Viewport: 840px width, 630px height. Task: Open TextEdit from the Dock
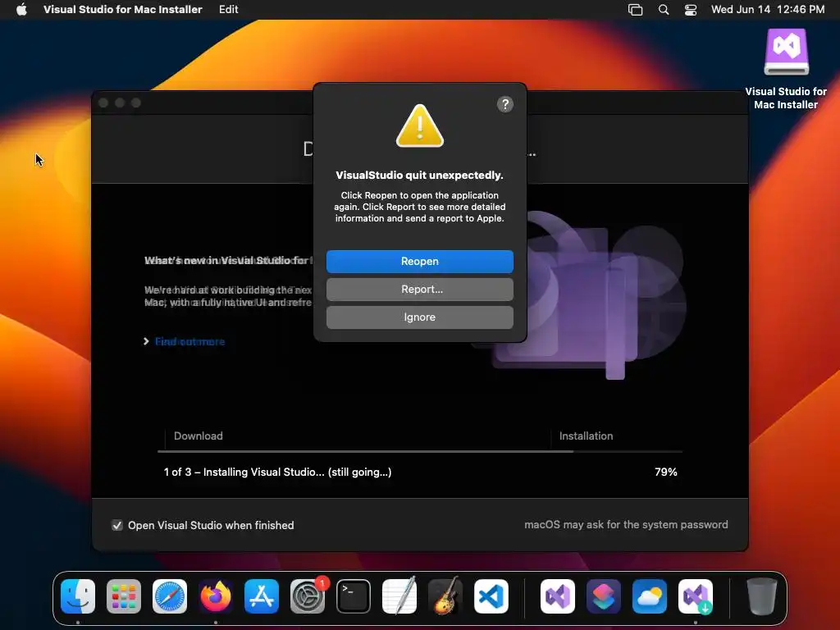tap(399, 596)
